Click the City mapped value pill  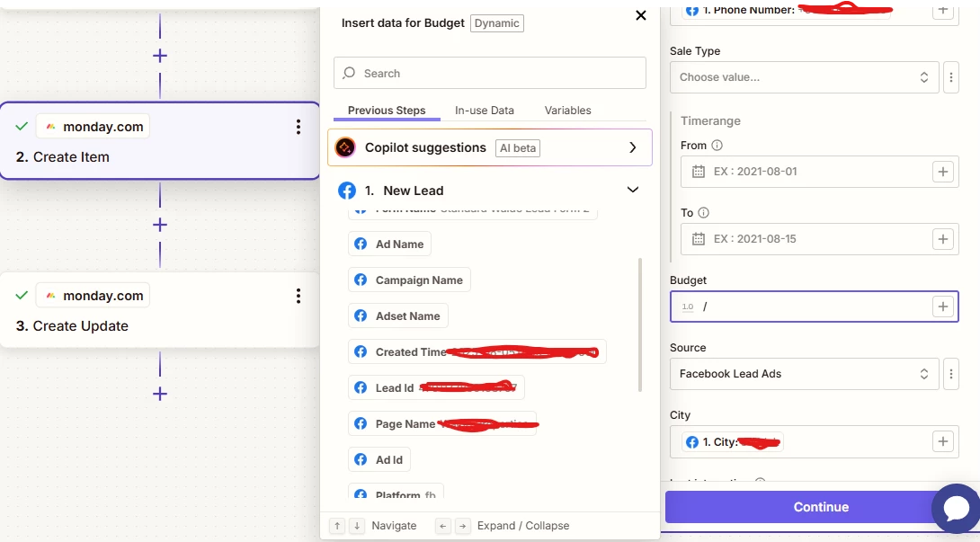point(733,442)
